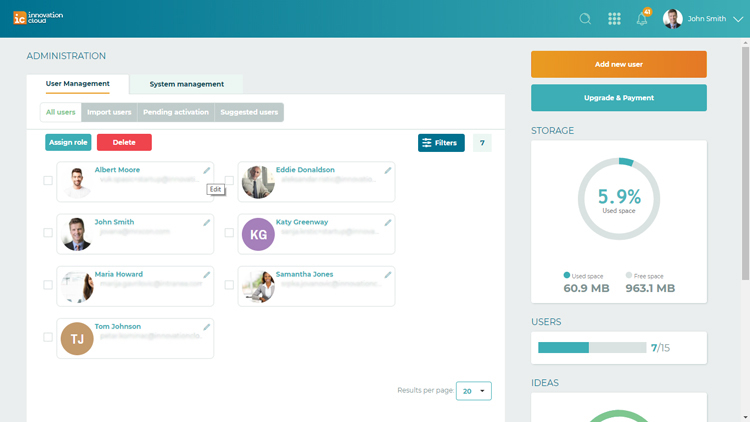Click Samantha Jones's avatar photo
Viewport: 750px width, 422px height.
[258, 286]
